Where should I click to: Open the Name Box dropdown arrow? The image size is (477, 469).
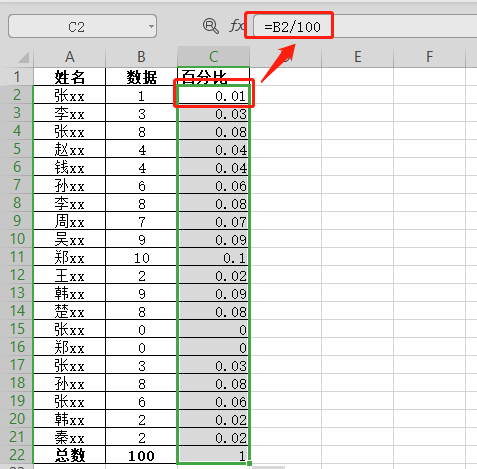(151, 26)
